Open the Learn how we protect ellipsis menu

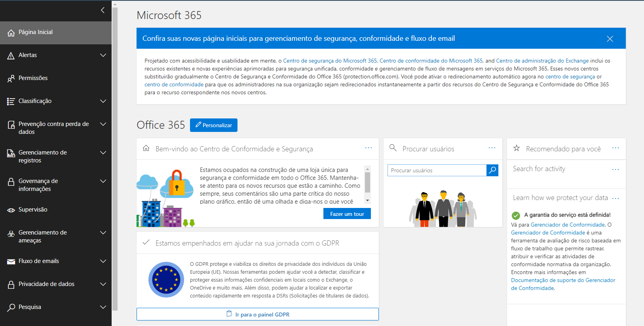pos(616,198)
